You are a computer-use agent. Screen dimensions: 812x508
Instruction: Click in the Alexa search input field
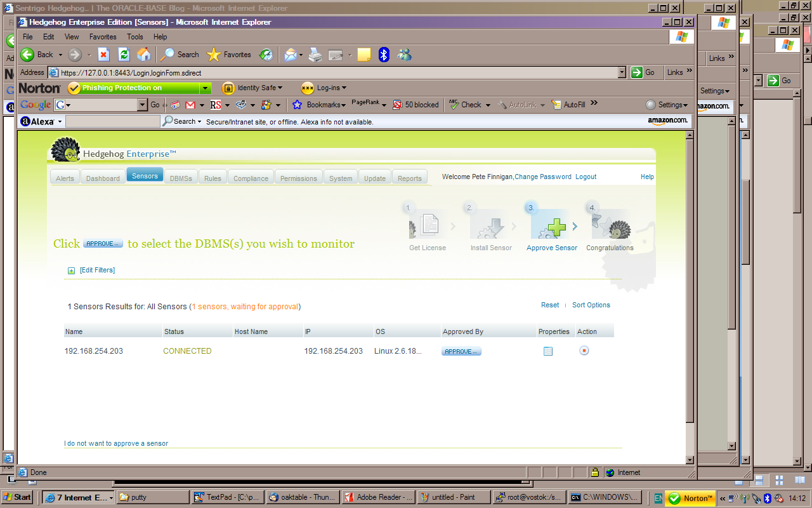click(113, 121)
